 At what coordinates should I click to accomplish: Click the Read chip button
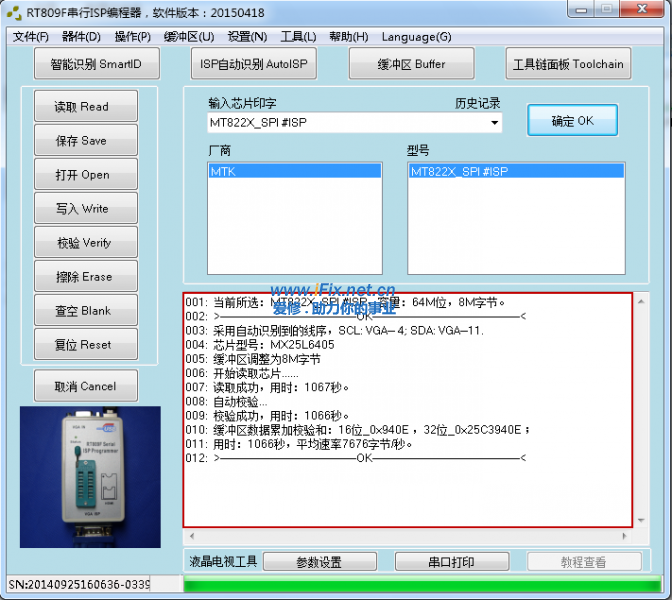click(x=82, y=107)
